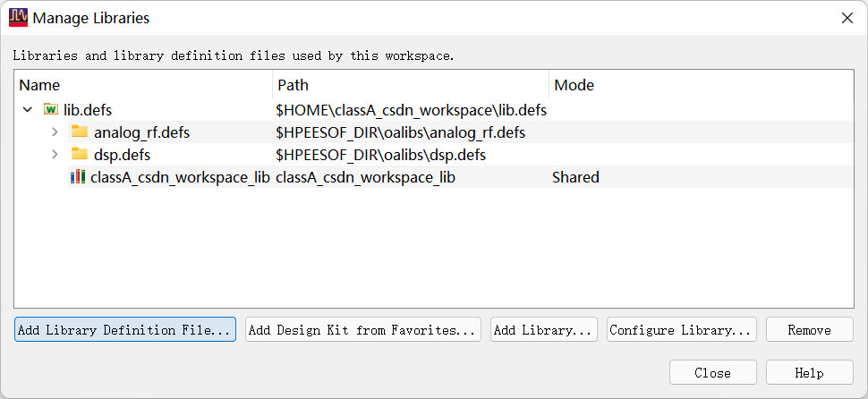Collapse the lib.defs tree node
Screen dimensions: 868x399
pyautogui.click(x=28, y=110)
